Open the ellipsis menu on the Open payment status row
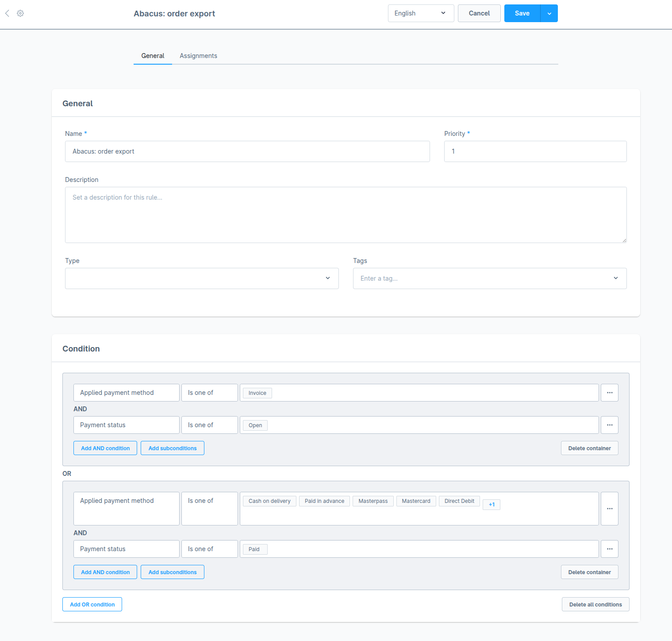Viewport: 672px width, 641px height. click(609, 425)
